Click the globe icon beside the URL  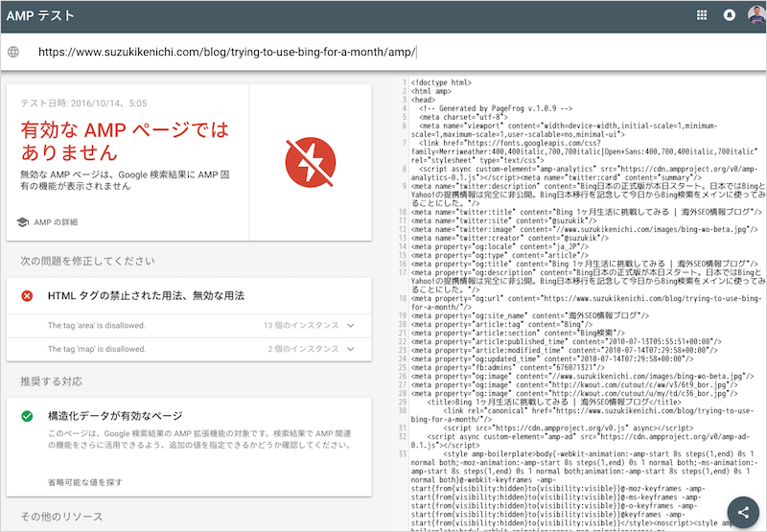[x=13, y=52]
